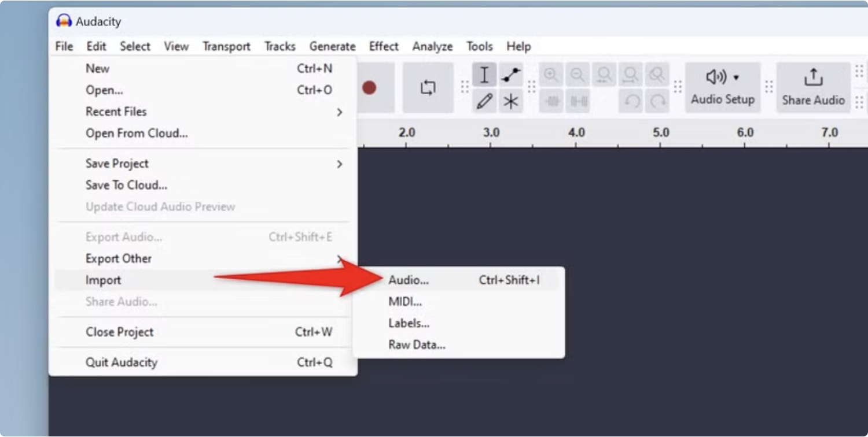
Task: Choose Save To Cloud...
Action: click(203, 185)
